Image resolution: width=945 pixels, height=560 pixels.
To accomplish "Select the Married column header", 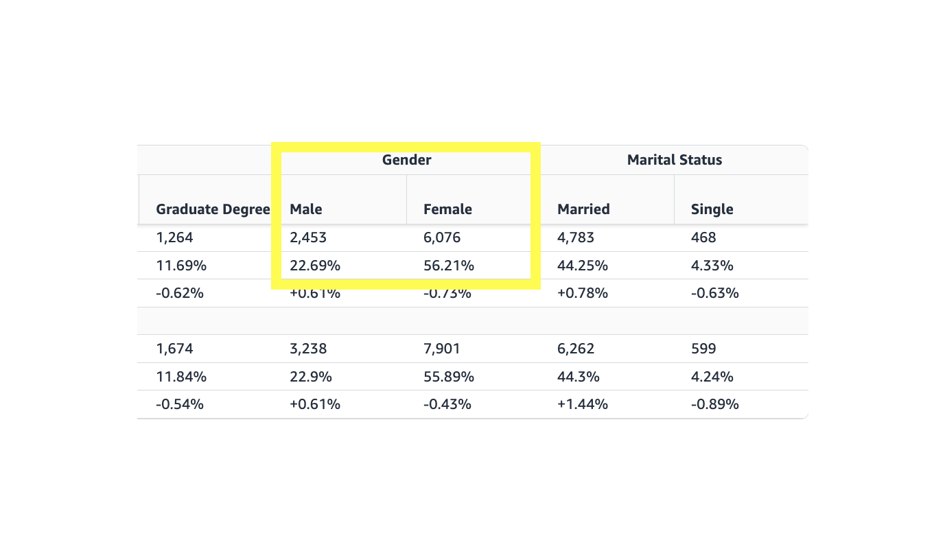I will (583, 209).
